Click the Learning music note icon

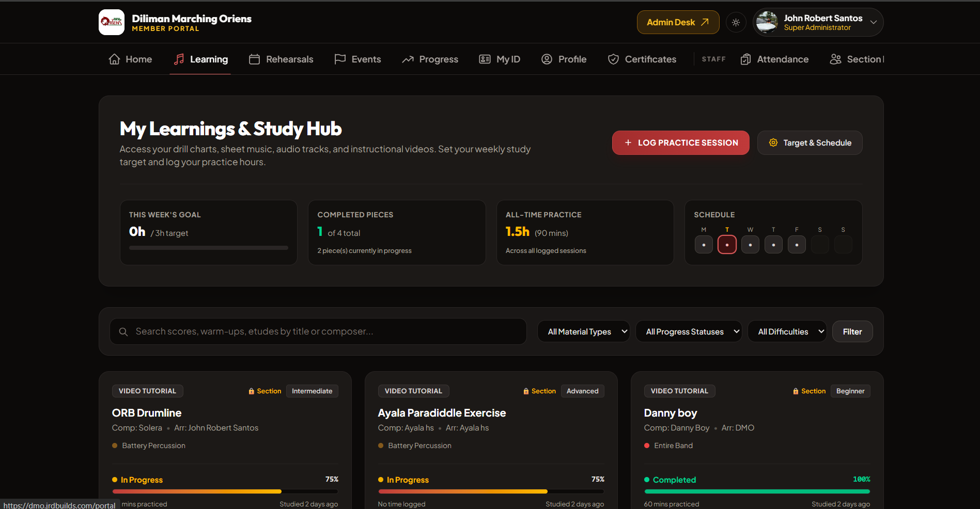179,59
